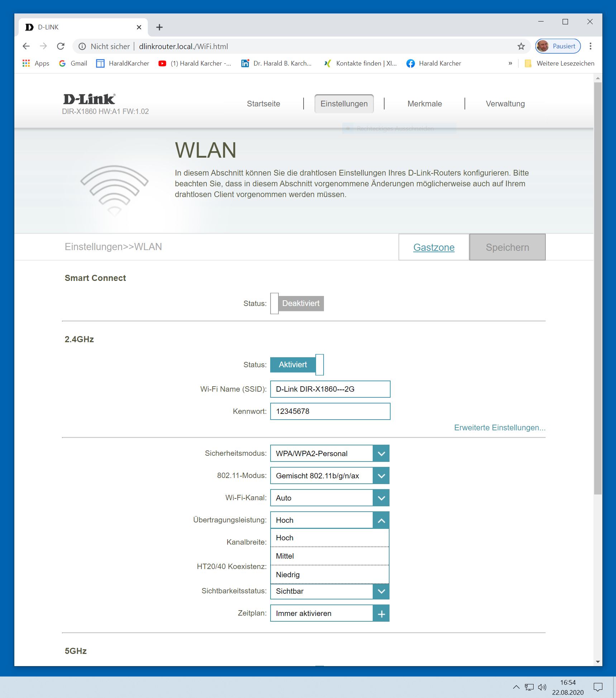The height and width of the screenshot is (698, 616).
Task: Show hidden system tray icons
Action: click(516, 687)
